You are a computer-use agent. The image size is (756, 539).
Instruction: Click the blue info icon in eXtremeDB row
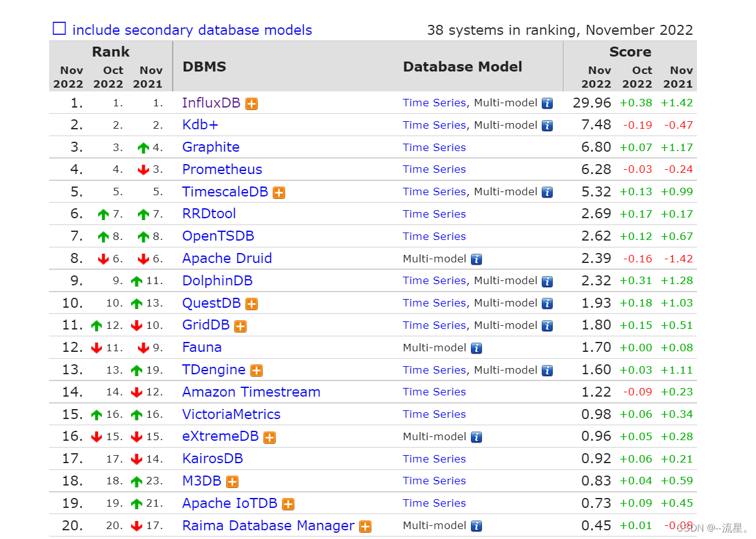[x=476, y=437]
